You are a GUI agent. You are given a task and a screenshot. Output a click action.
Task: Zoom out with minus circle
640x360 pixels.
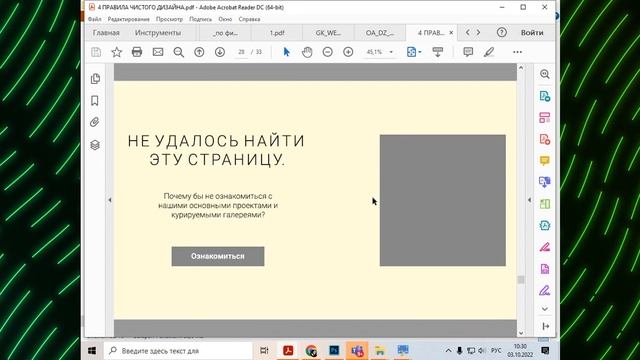(327, 52)
